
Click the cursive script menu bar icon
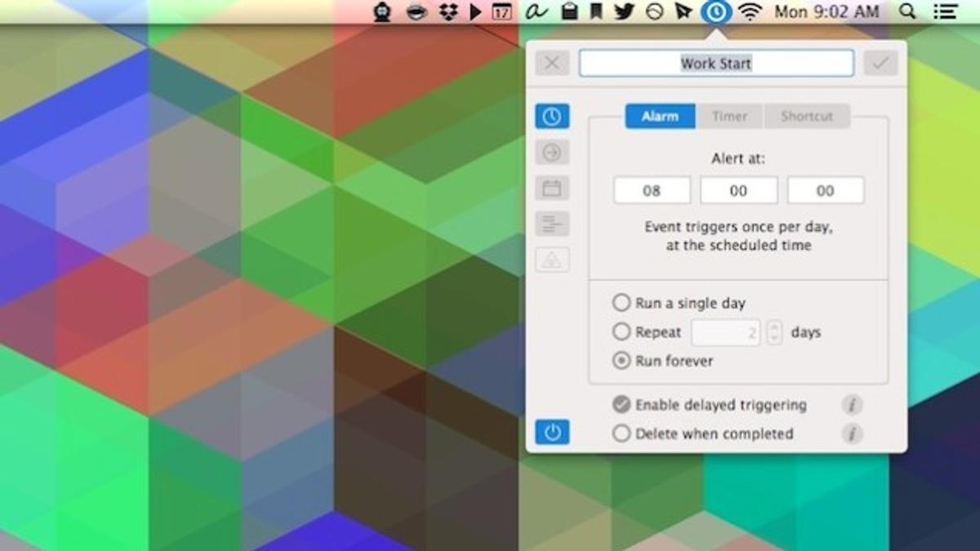coord(537,11)
